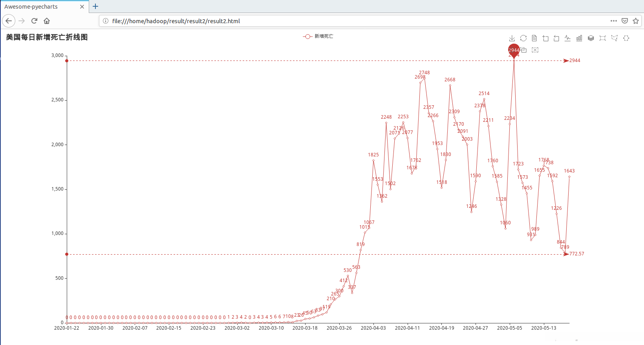Click the data label 1246
Screen dimensions: 644x345
pos(472,206)
